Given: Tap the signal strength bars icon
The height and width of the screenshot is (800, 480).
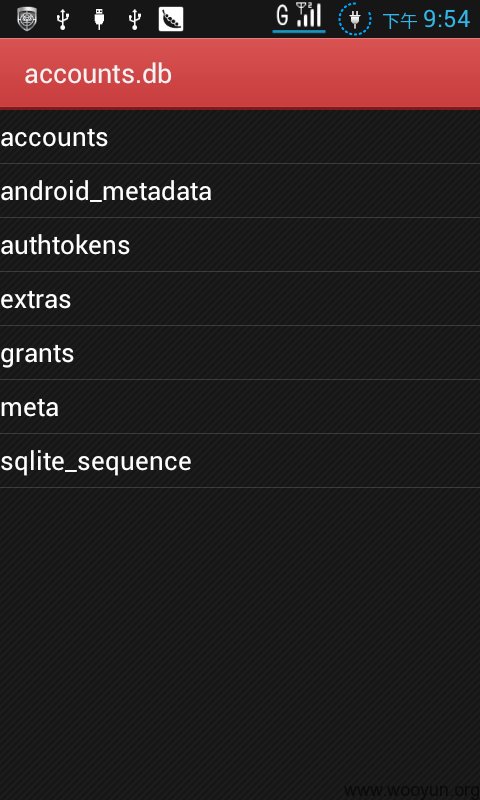Looking at the screenshot, I should 310,14.
